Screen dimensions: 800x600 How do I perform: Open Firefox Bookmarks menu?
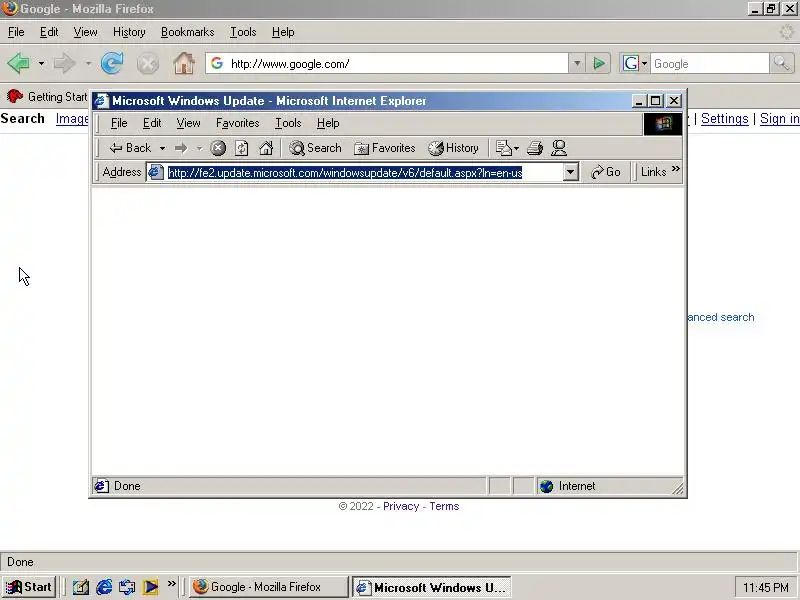pos(187,32)
